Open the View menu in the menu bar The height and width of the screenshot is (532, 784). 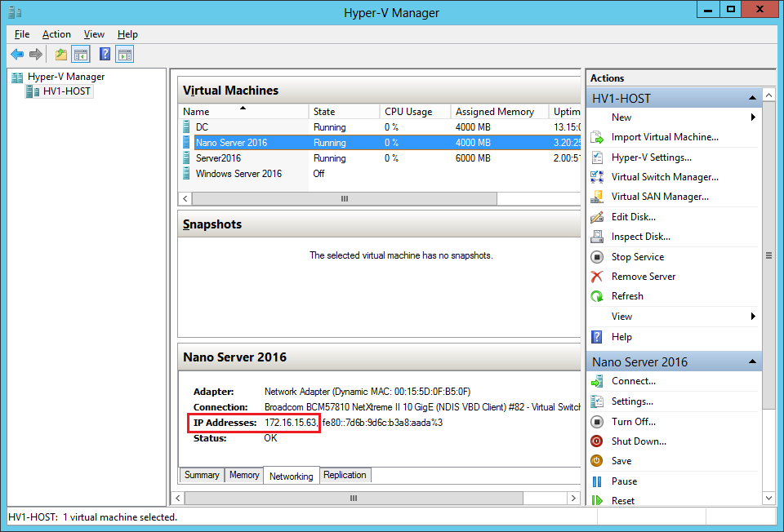click(x=94, y=34)
